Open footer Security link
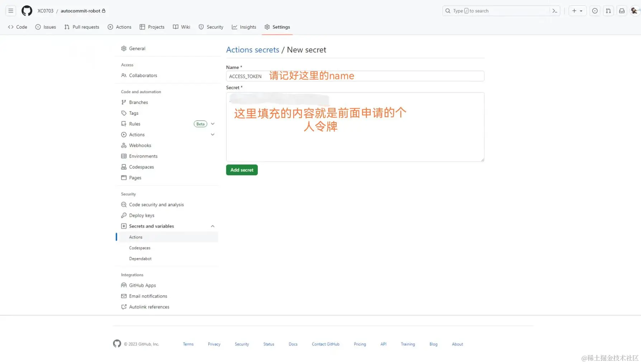This screenshot has width=641, height=364. pyautogui.click(x=242, y=344)
